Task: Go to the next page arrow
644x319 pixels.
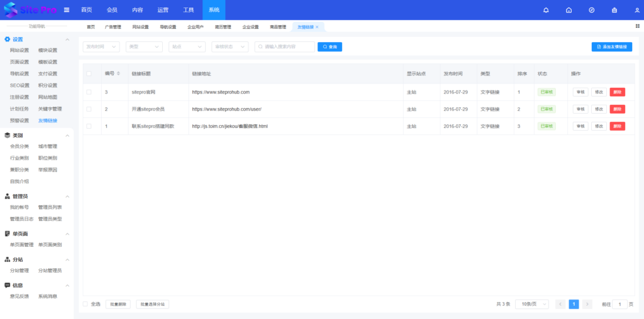Action: [587, 304]
